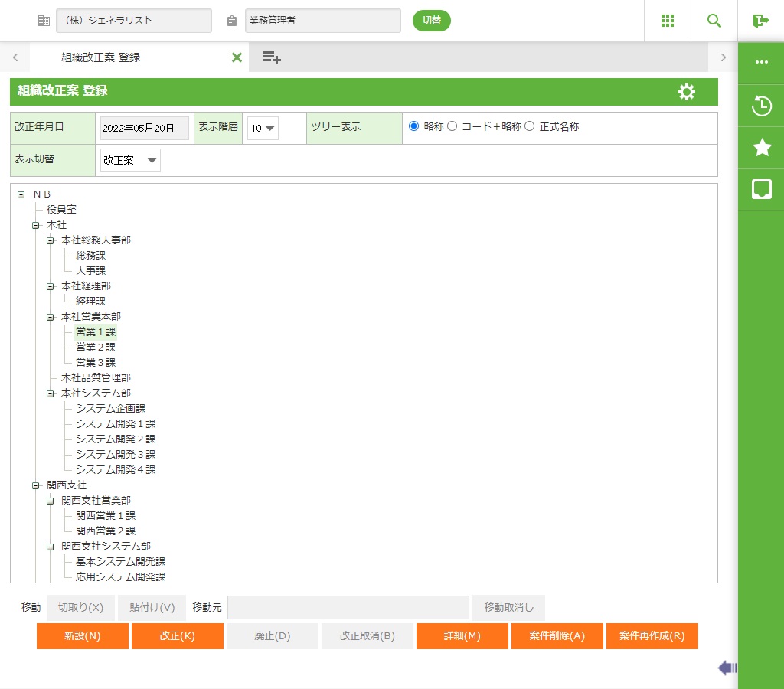The width and height of the screenshot is (784, 689).
Task: Open the 表示階層 level dropdown
Action: point(263,128)
